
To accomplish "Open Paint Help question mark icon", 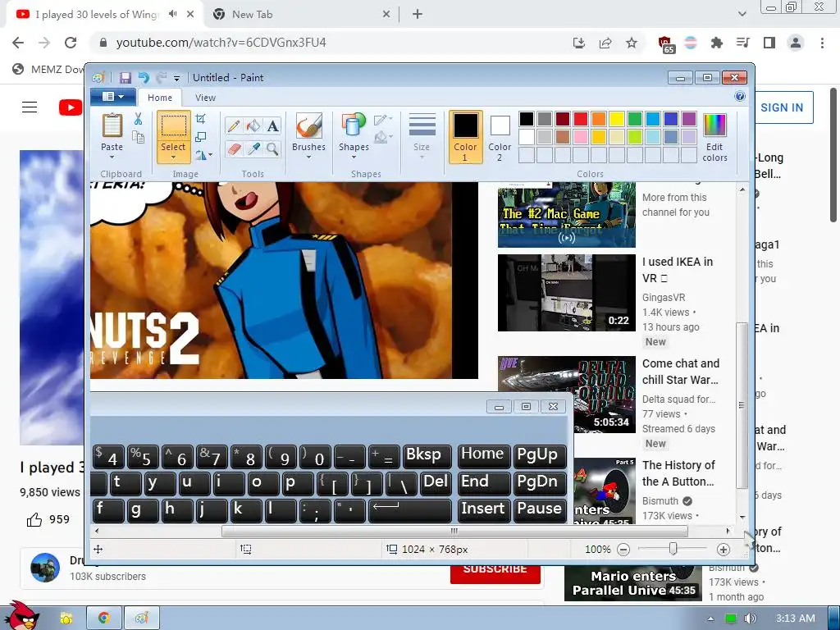I will (x=740, y=97).
